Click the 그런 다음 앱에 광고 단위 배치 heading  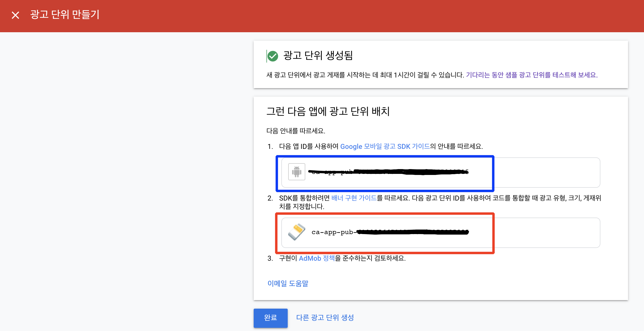tap(328, 111)
